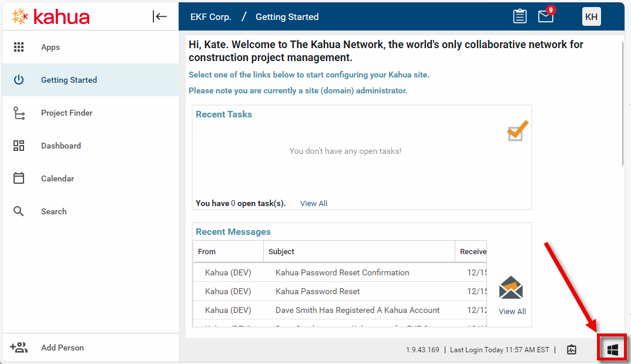Open Project Finder from the sidebar
Screen dimensions: 631x364
pos(66,113)
